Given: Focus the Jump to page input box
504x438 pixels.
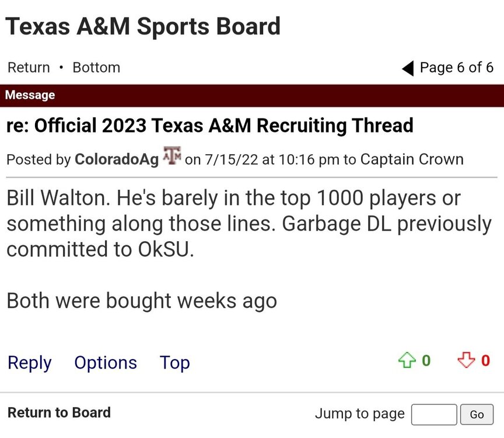Looking at the screenshot, I should point(433,415).
